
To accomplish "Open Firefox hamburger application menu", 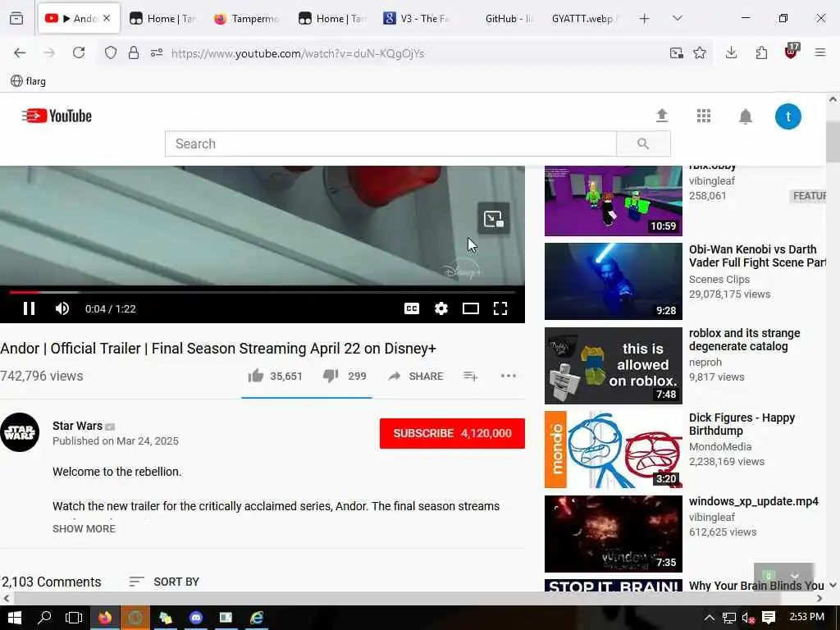I will [x=820, y=52].
